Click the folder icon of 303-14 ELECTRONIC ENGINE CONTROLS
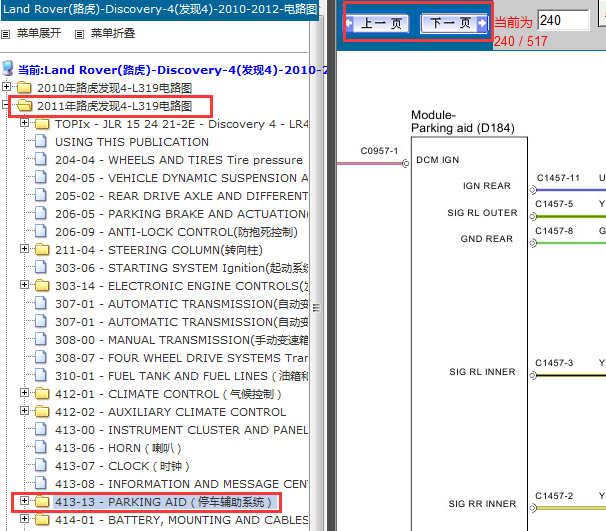 point(42,286)
